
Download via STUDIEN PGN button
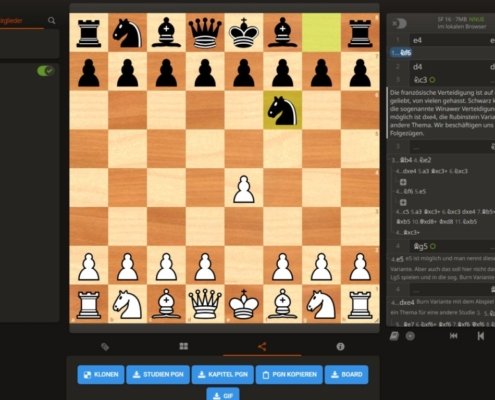tap(158, 374)
